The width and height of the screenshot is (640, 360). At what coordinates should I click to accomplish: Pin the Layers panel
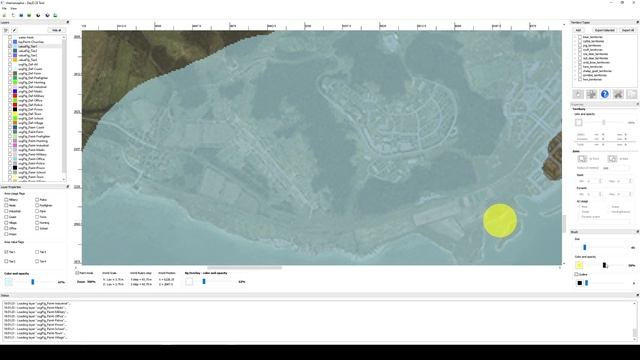pyautogui.click(x=67, y=22)
